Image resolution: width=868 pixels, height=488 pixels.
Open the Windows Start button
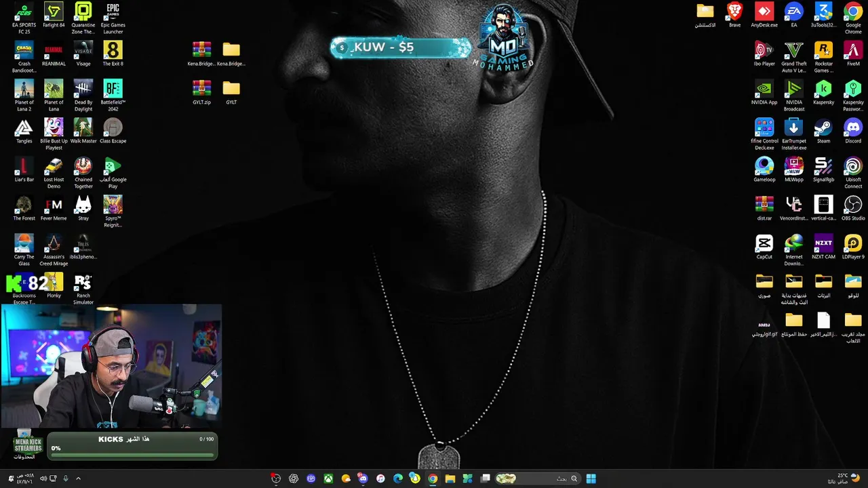pos(591,479)
